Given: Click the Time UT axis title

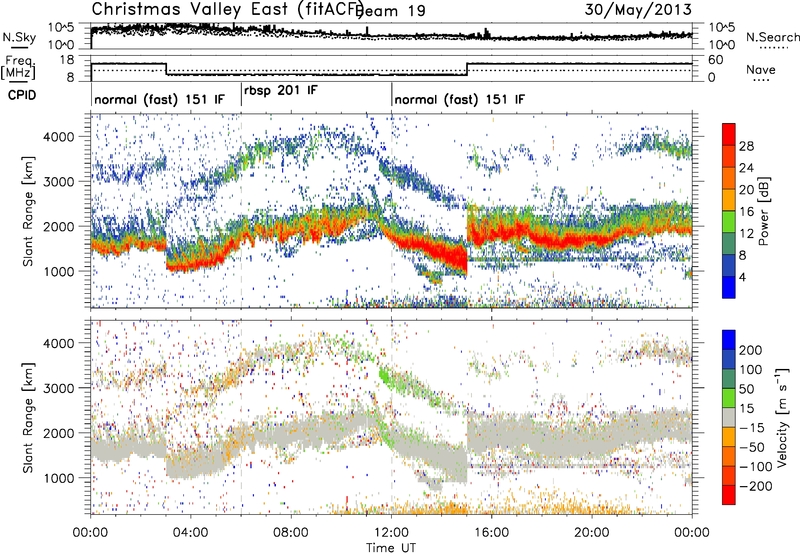Looking at the screenshot, I should (391, 547).
